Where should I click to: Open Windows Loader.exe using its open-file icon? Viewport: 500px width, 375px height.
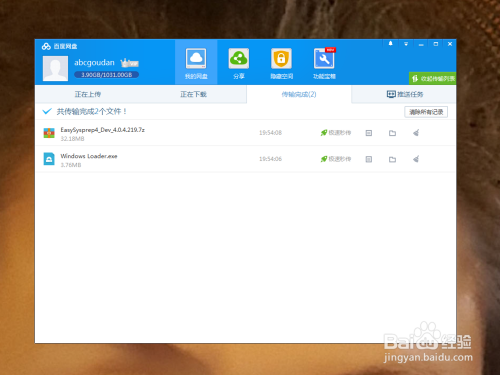[x=369, y=159]
